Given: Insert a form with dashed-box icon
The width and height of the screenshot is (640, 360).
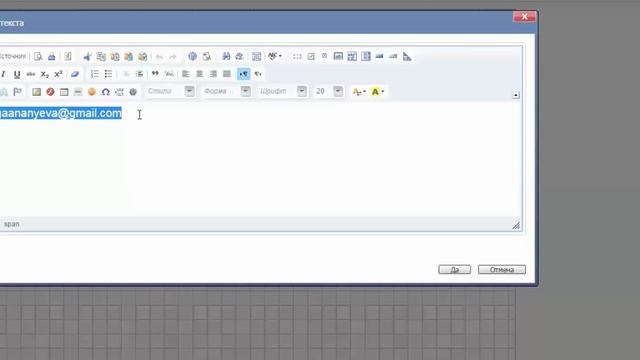Looking at the screenshot, I should point(297,56).
